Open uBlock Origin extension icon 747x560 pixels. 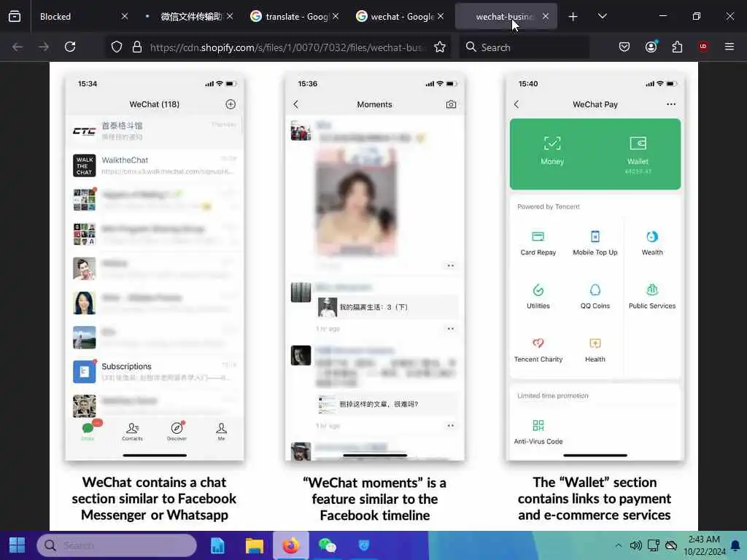tap(703, 47)
